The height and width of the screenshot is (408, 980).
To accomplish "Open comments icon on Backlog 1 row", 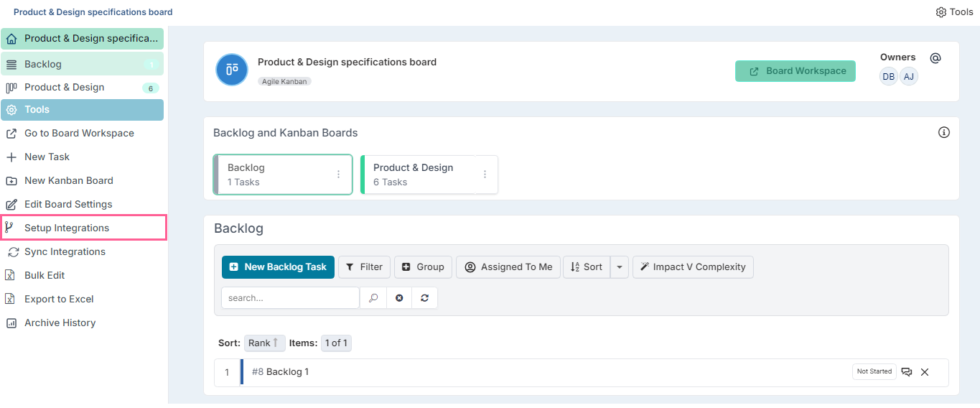I will click(x=907, y=372).
